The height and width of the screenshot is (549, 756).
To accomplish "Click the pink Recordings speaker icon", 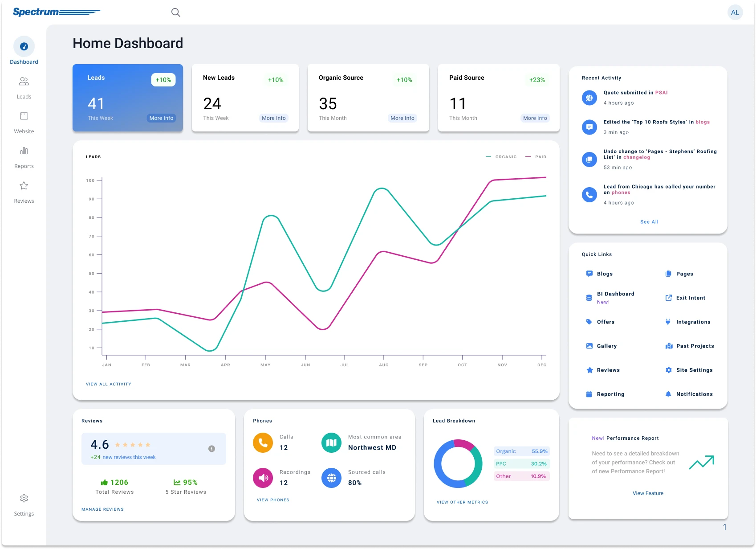I will (263, 478).
